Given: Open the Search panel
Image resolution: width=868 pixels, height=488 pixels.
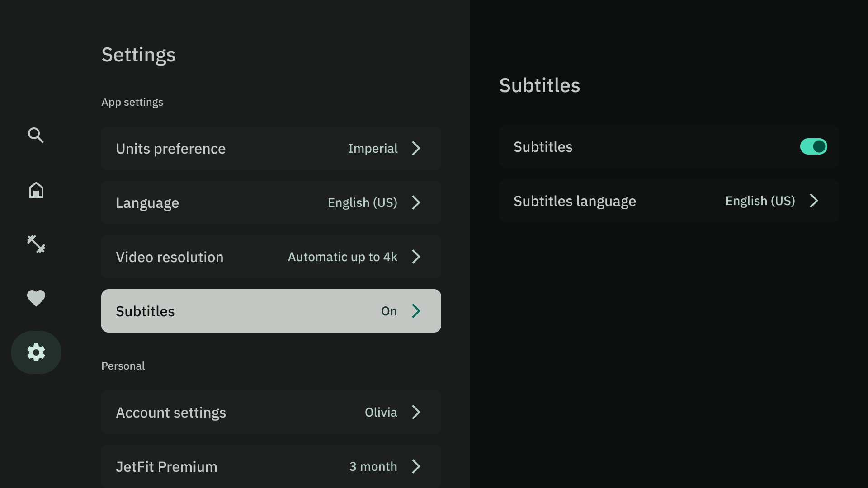Looking at the screenshot, I should click(36, 135).
